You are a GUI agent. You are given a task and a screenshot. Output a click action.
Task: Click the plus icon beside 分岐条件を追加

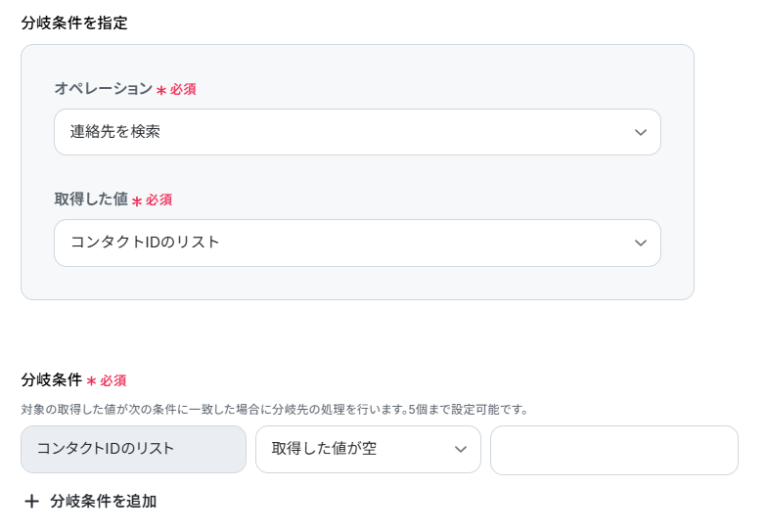[31, 502]
